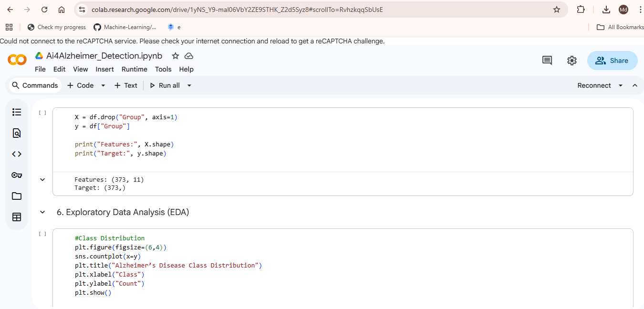
Task: Open Check my progress bookmark
Action: [x=57, y=27]
